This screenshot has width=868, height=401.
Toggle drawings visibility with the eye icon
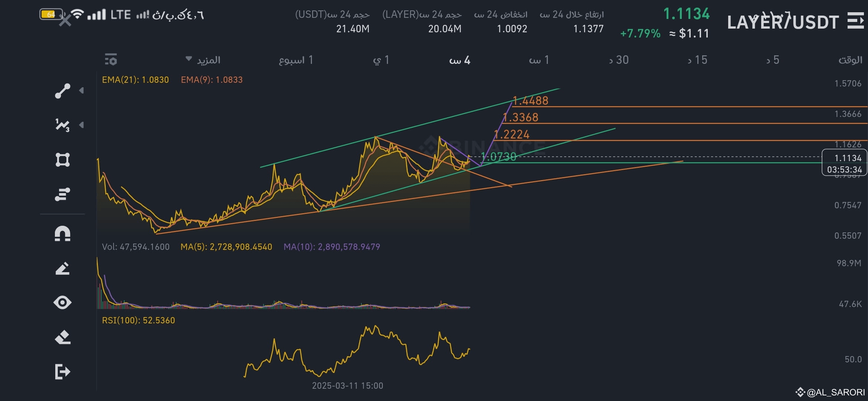click(62, 303)
